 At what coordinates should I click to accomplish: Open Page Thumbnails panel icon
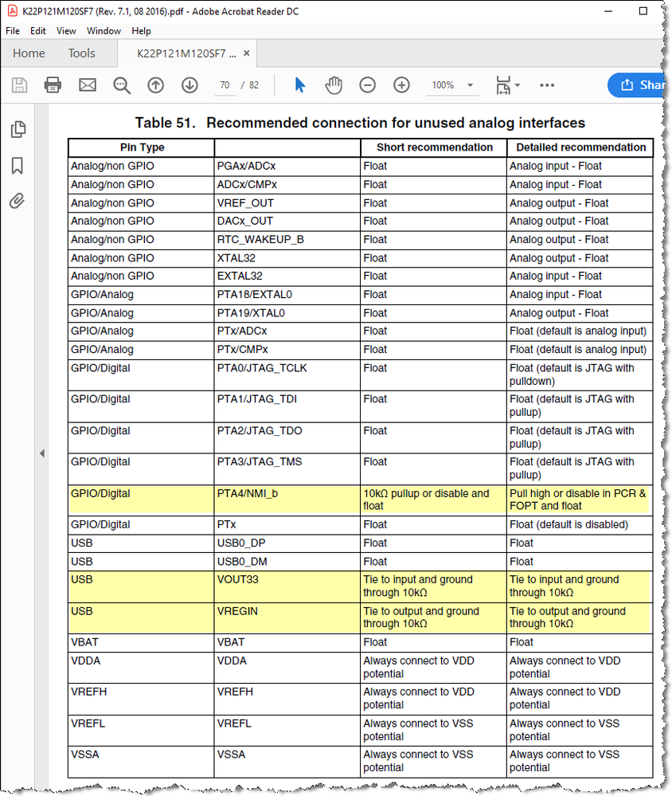pos(18,129)
